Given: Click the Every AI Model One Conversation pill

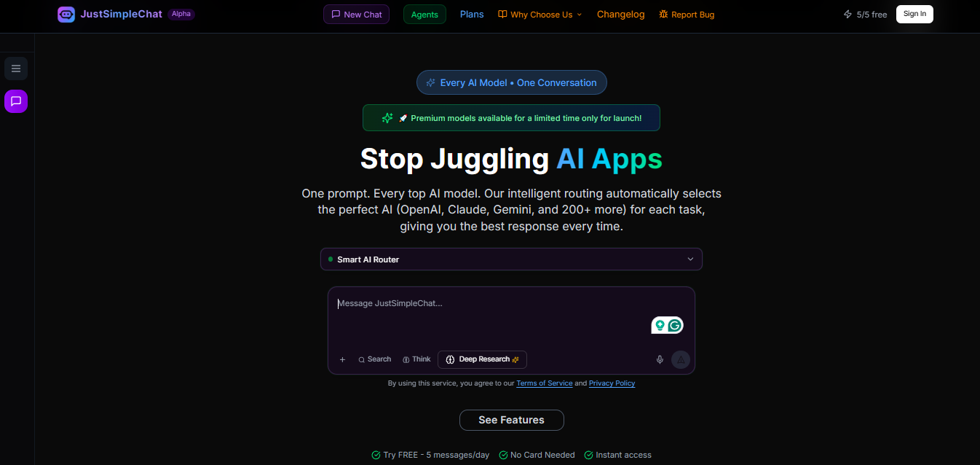Looking at the screenshot, I should pyautogui.click(x=511, y=82).
